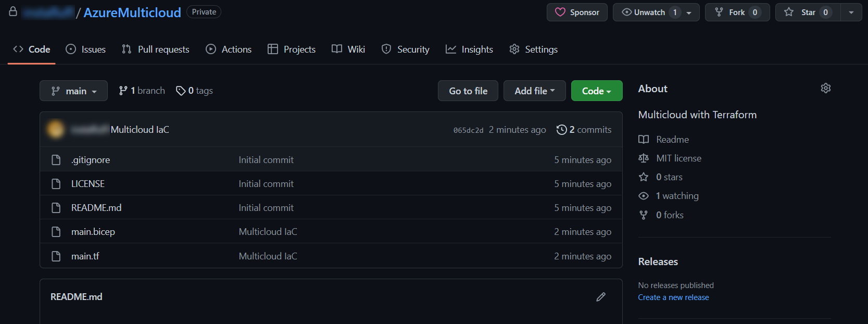This screenshot has width=868, height=324.
Task: Open repository Settings tab
Action: pos(533,49)
